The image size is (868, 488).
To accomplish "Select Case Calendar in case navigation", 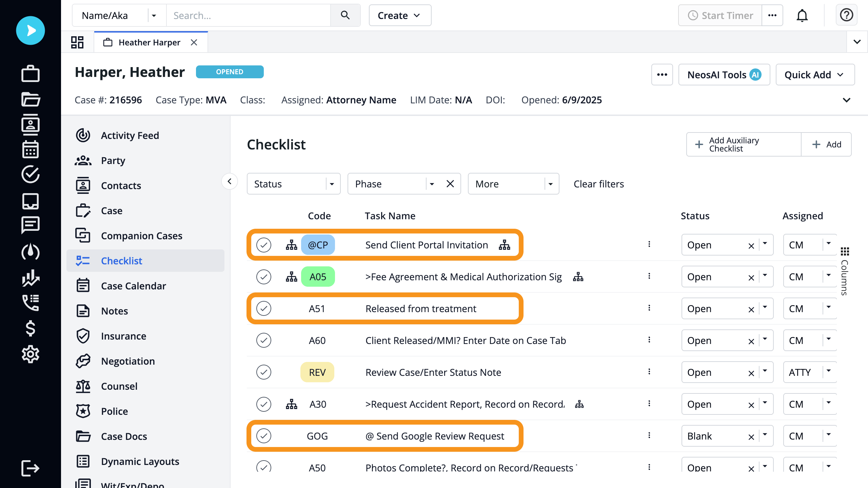I will point(133,286).
